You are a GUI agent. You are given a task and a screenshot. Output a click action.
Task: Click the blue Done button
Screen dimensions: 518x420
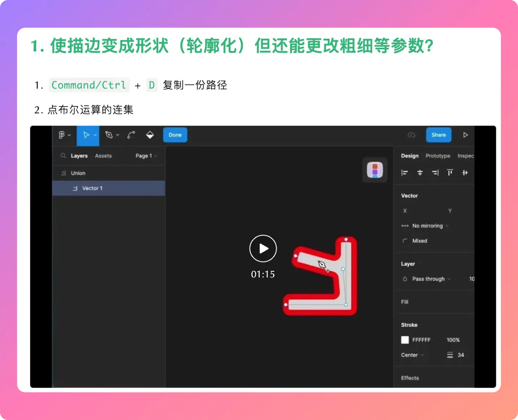[x=175, y=135]
